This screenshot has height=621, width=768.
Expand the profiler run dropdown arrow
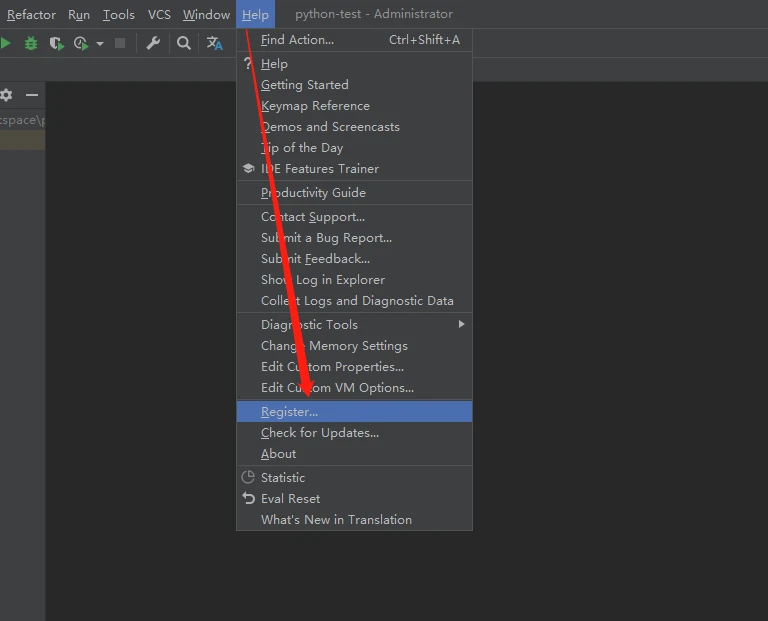coord(100,44)
